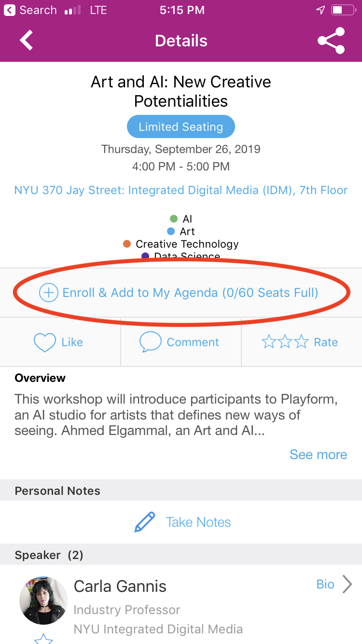Expand Carla Gannis chevron arrow
This screenshot has height=644, width=362.
tap(347, 584)
